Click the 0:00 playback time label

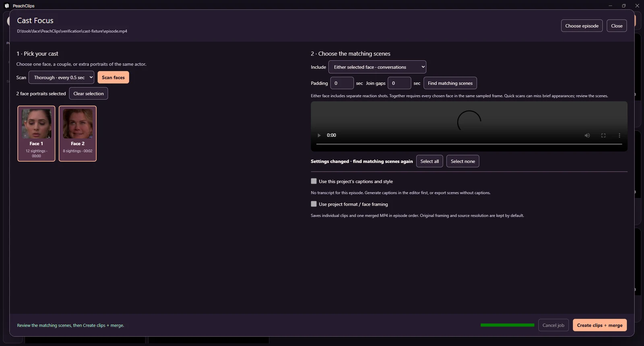331,135
